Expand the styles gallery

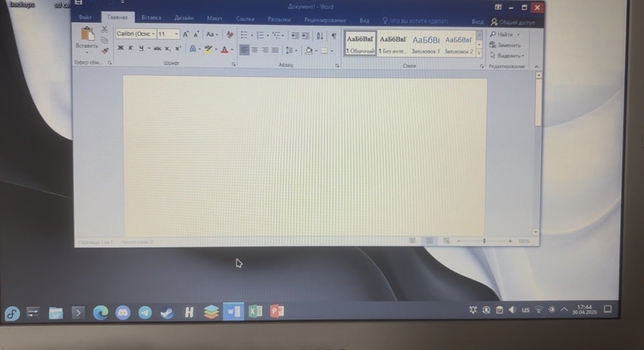click(x=479, y=54)
